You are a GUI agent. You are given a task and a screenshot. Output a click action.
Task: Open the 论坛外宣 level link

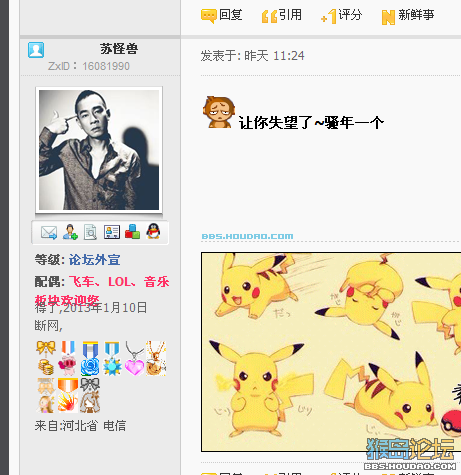[94, 260]
